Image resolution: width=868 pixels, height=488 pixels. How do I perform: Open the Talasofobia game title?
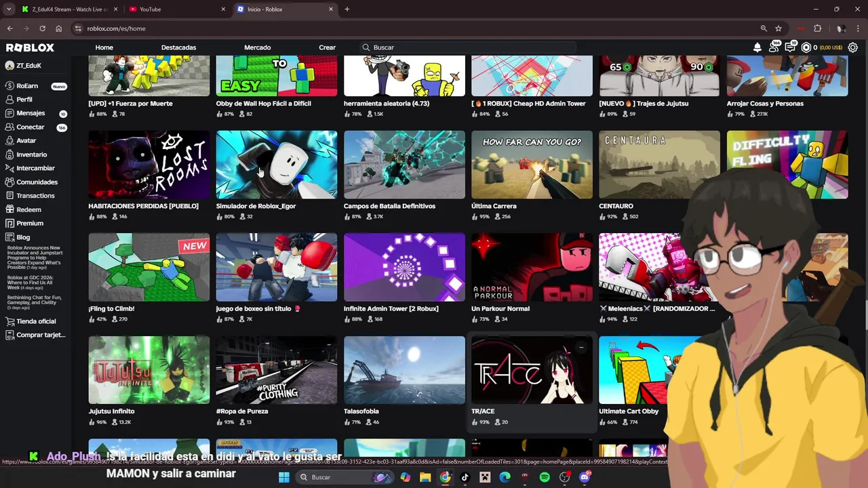(x=361, y=411)
